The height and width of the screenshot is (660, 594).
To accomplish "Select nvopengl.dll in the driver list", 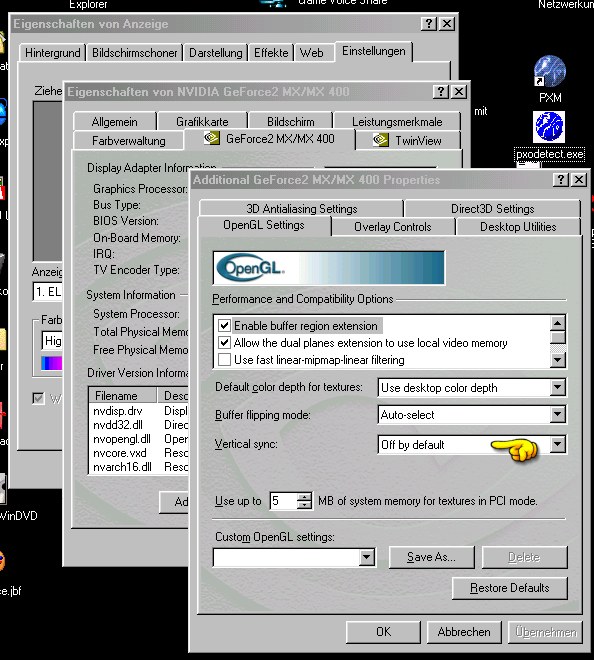I will pos(122,439).
